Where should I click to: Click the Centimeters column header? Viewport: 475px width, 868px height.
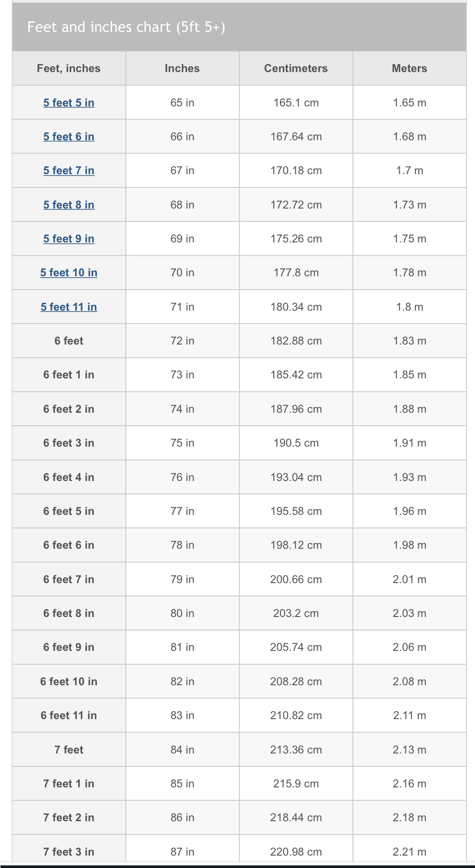296,68
